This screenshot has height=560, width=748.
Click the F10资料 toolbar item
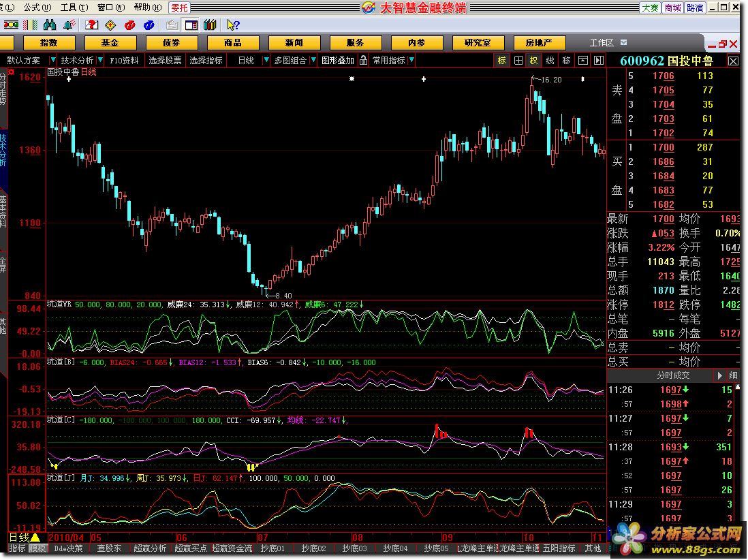(x=124, y=60)
